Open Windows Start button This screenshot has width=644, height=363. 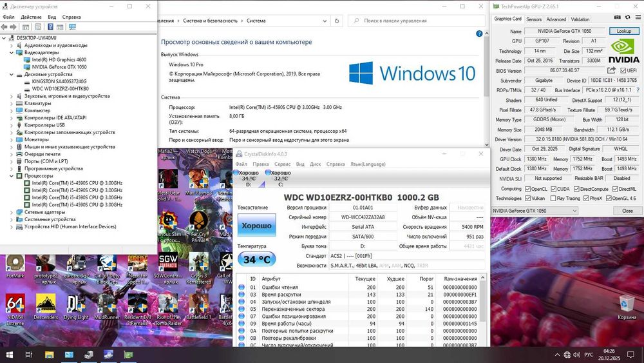tap(9, 355)
